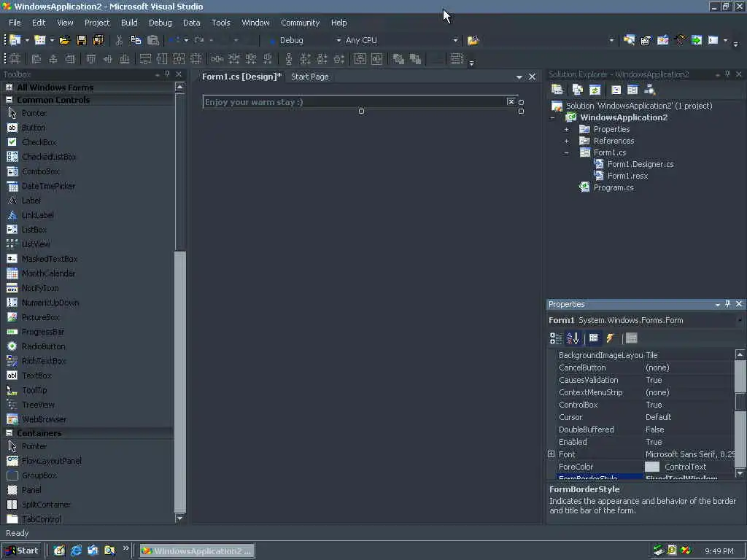
Task: Open the active files dropdown arrow beside tabs
Action: click(x=519, y=77)
